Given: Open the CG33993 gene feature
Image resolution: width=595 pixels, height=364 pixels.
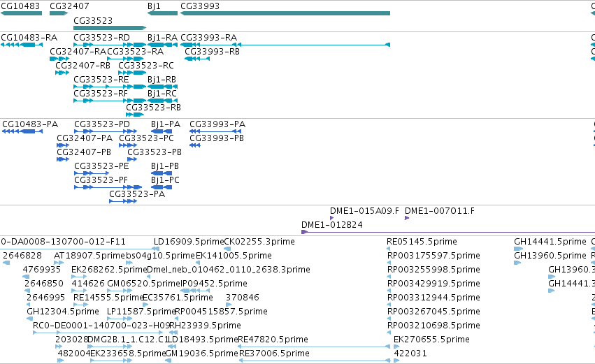Looking at the screenshot, I should pos(285,13).
